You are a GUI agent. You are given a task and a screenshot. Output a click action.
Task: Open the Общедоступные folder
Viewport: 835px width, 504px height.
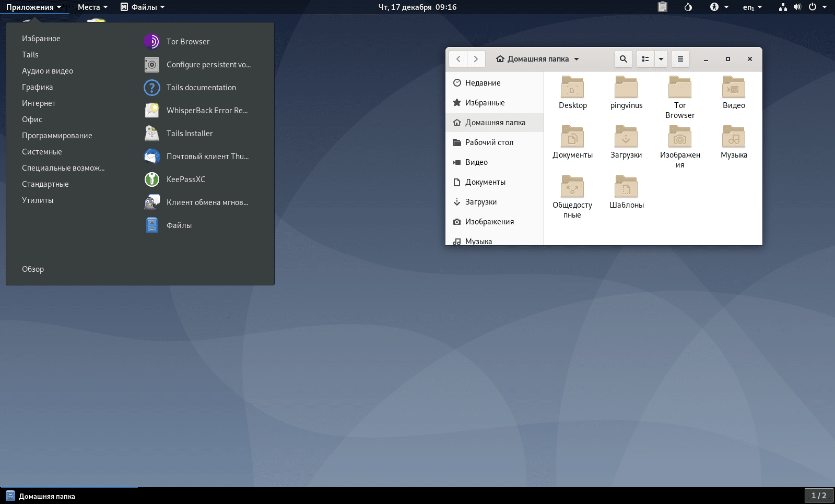tap(572, 197)
